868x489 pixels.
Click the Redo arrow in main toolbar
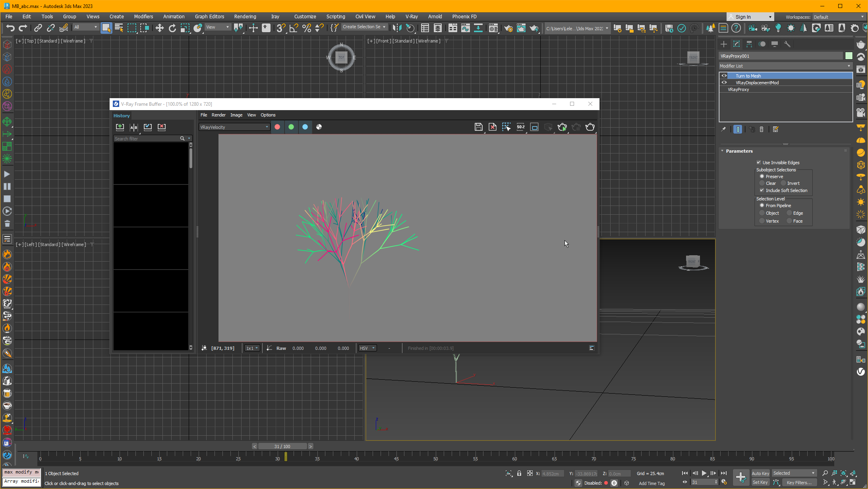tap(23, 28)
